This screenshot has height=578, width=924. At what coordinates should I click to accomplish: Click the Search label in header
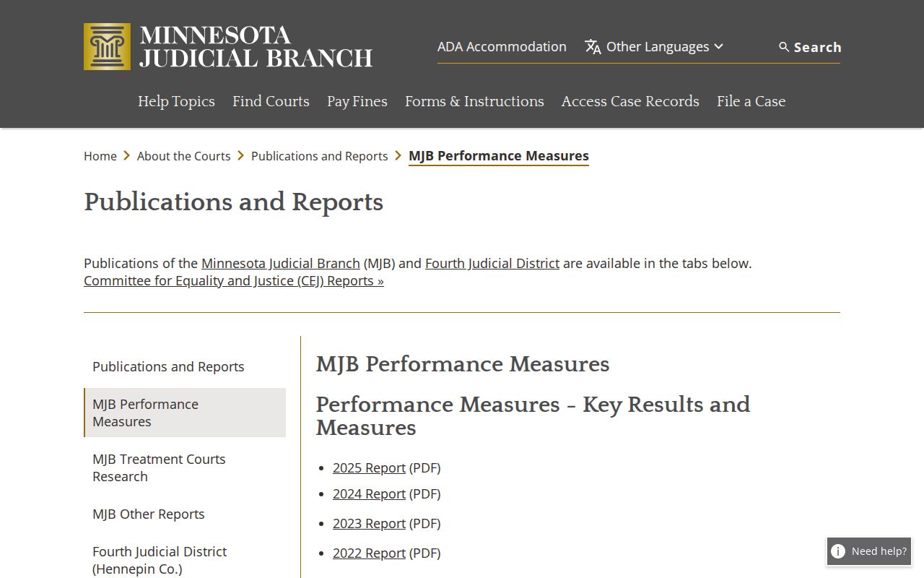(x=818, y=47)
